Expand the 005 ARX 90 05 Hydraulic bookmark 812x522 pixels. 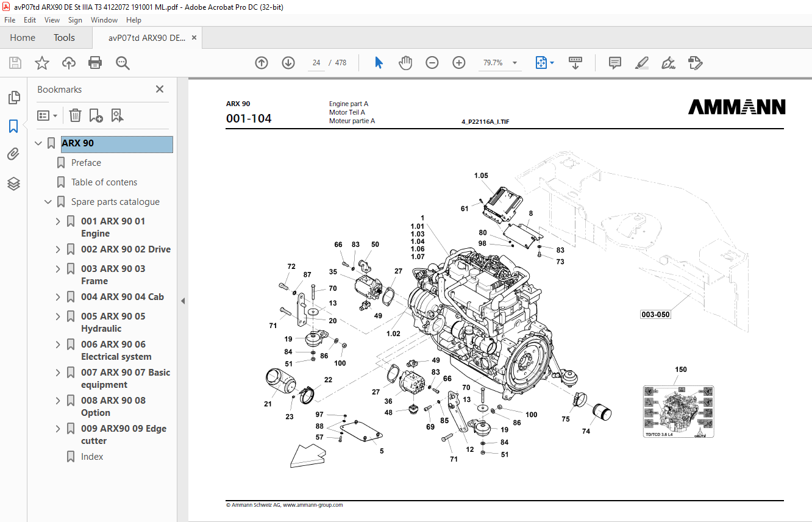(x=58, y=316)
